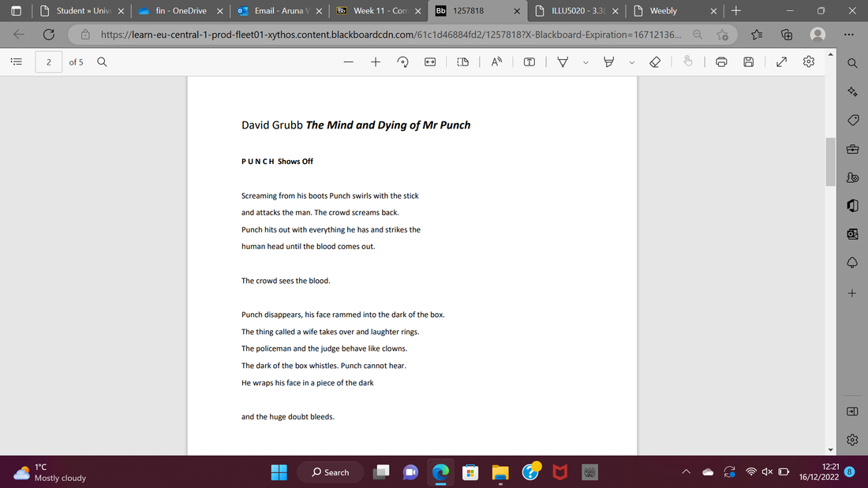Viewport: 868px width, 488px height.
Task: Open a new browser tab
Action: tap(735, 10)
